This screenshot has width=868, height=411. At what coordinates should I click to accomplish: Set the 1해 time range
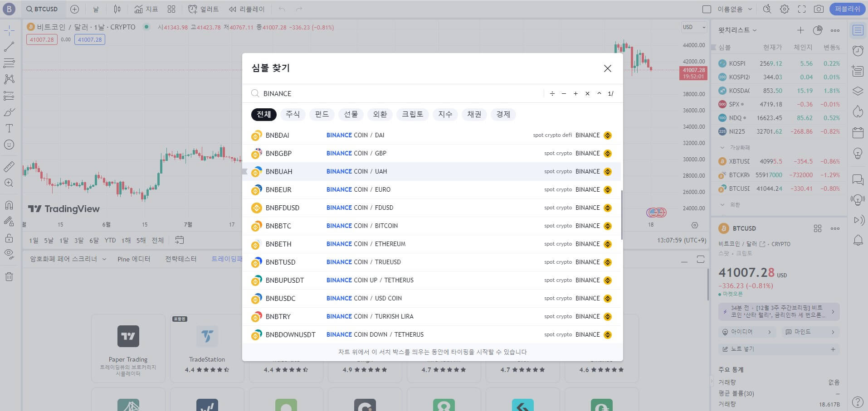point(126,240)
